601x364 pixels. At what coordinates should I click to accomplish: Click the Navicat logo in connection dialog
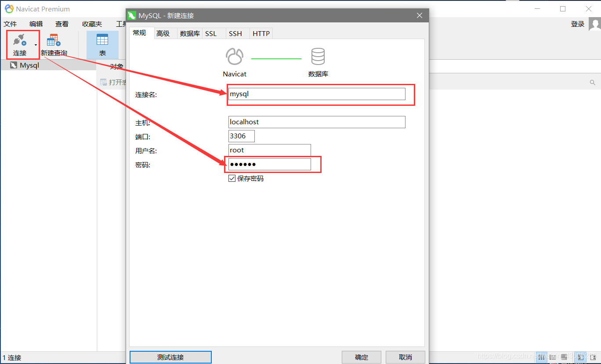235,57
